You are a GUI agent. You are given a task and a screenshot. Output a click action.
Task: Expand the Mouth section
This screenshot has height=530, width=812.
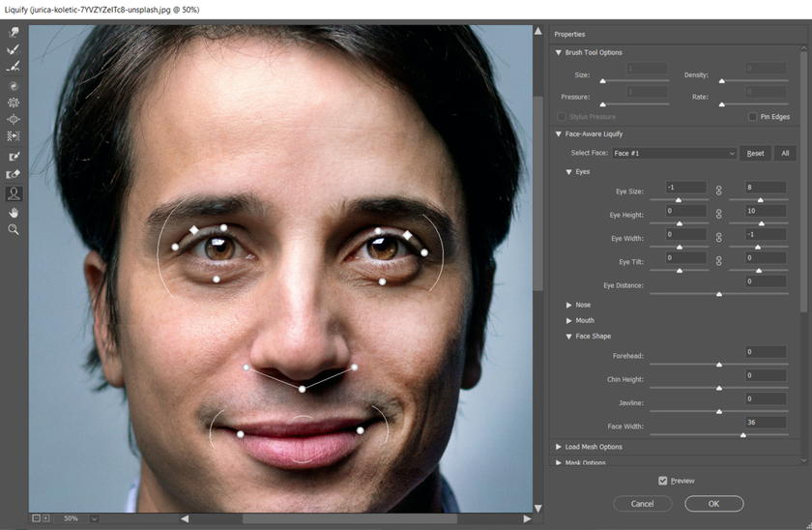[x=569, y=321]
